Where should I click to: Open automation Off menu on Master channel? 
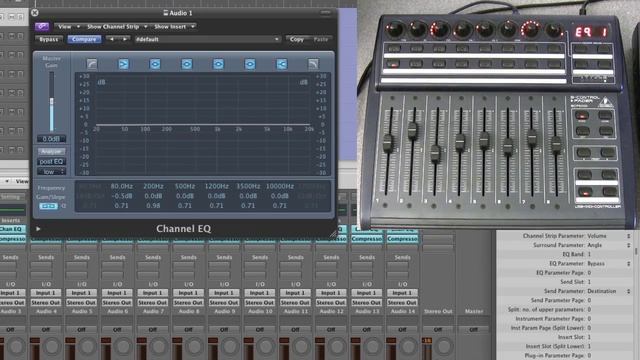pyautogui.click(x=473, y=329)
